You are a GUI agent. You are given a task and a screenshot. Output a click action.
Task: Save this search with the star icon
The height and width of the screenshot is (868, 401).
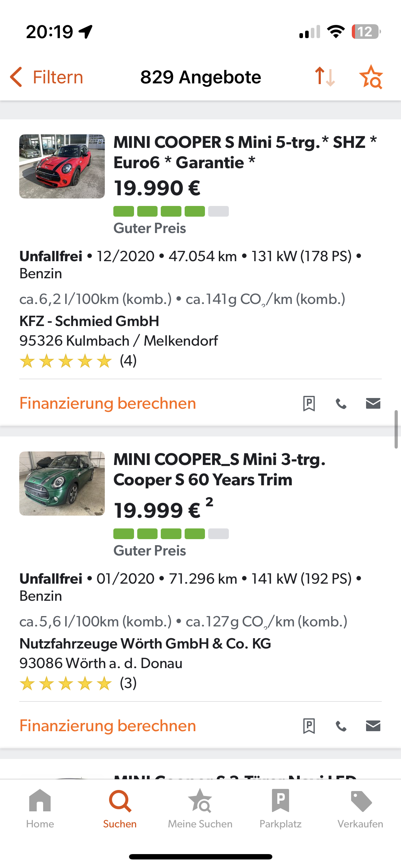tap(371, 77)
